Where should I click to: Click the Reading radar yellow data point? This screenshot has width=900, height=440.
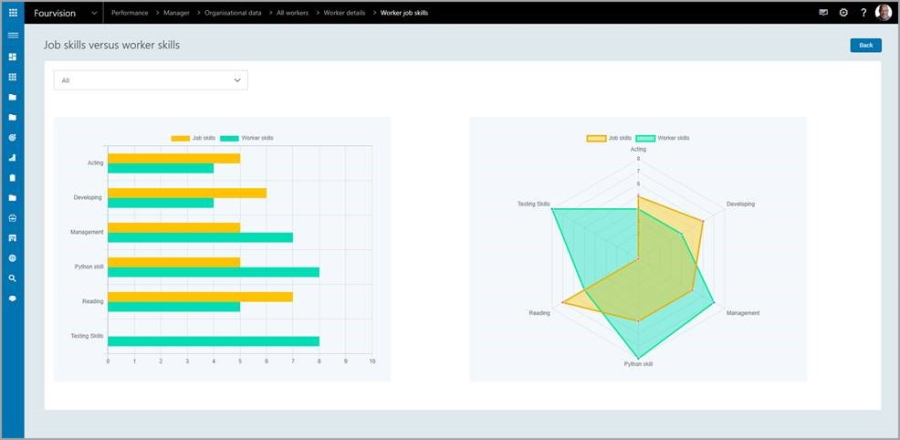[x=562, y=302]
